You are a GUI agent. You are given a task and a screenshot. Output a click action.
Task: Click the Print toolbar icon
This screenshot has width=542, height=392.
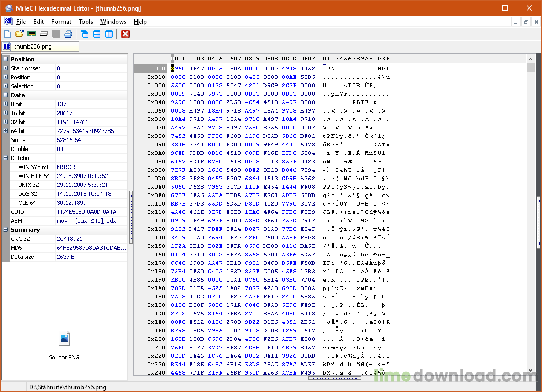68,34
